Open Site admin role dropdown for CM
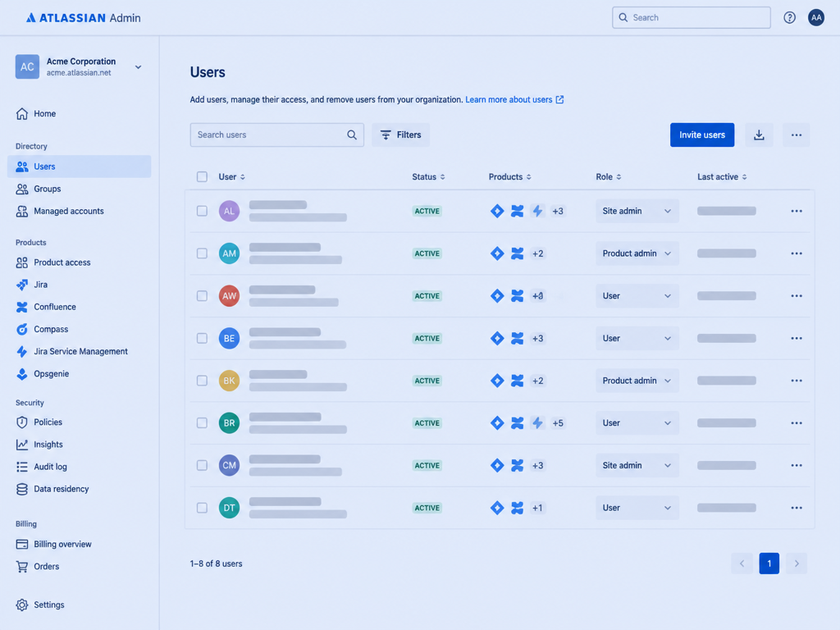 637,465
